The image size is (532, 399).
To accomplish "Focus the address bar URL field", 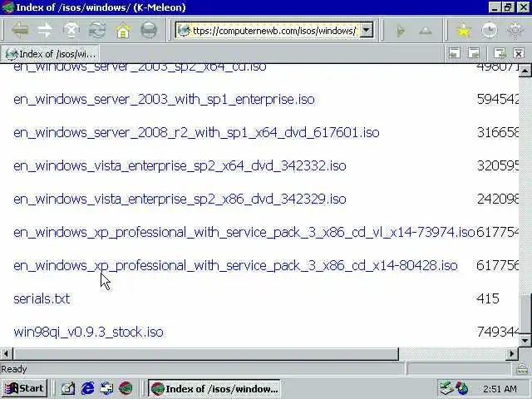I will coord(274,31).
